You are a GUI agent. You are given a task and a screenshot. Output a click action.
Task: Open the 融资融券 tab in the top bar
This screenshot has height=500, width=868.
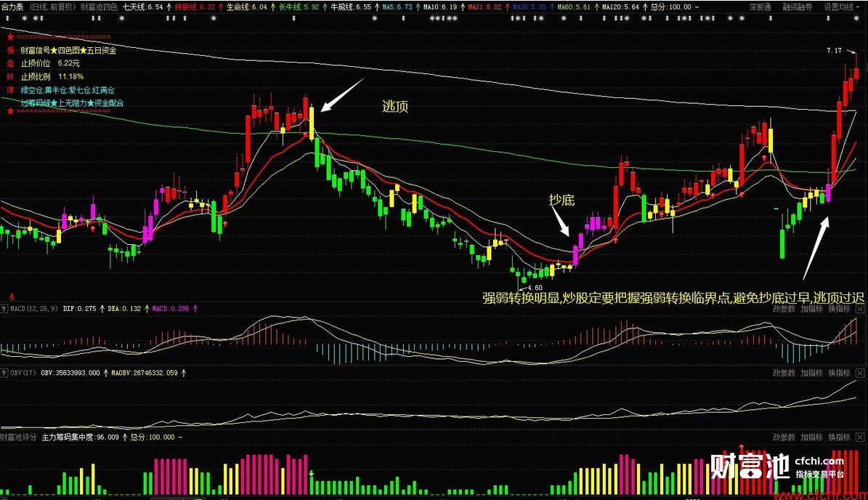tap(797, 7)
